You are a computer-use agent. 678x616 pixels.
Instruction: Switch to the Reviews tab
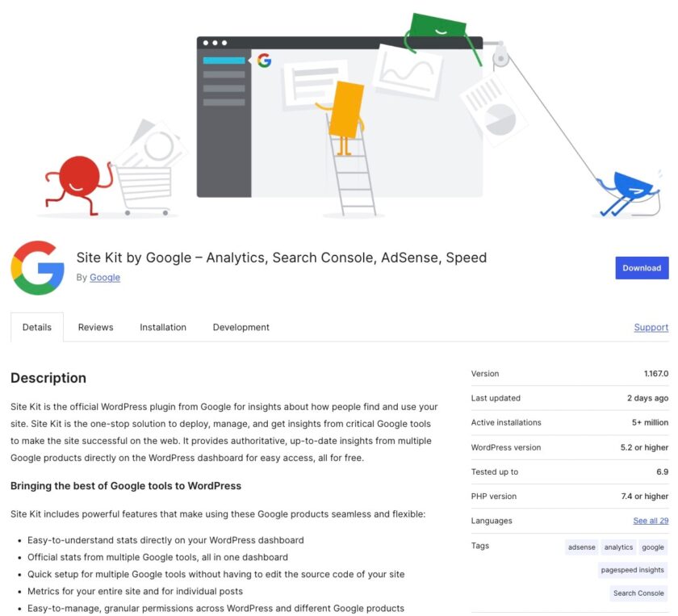[x=95, y=327]
